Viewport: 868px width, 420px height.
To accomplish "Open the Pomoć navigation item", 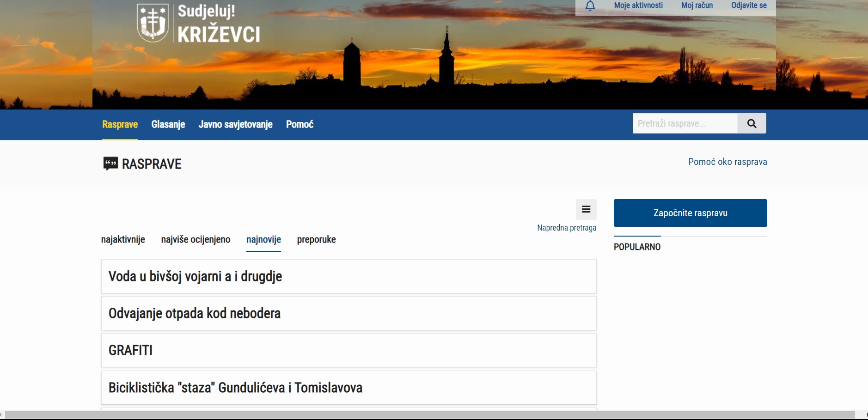I will click(300, 124).
